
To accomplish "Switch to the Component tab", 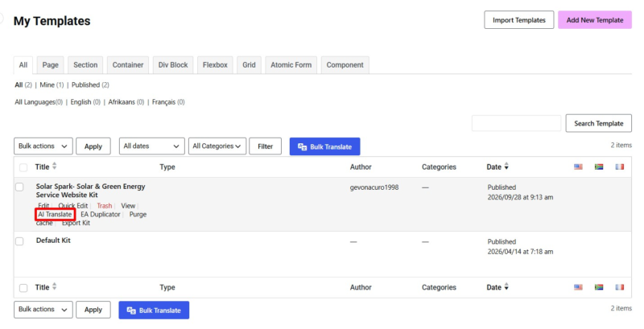I will [345, 65].
